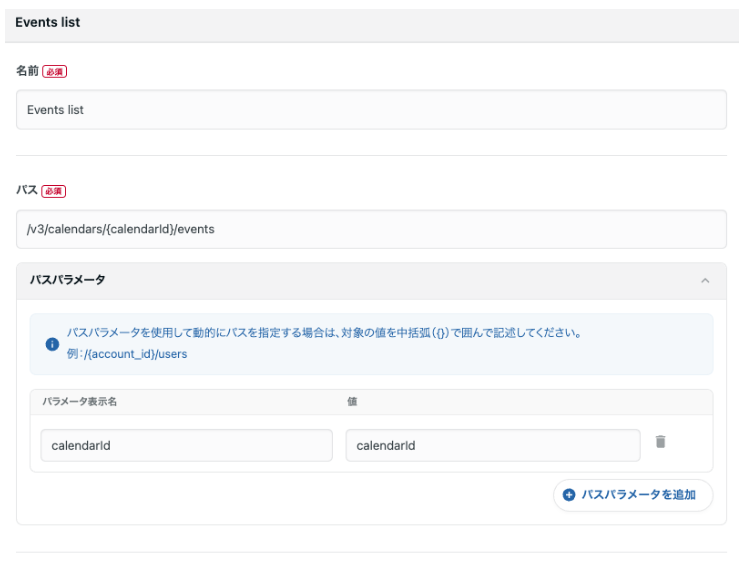Click the Events list page title
This screenshot has height=561, width=740.
[x=47, y=22]
